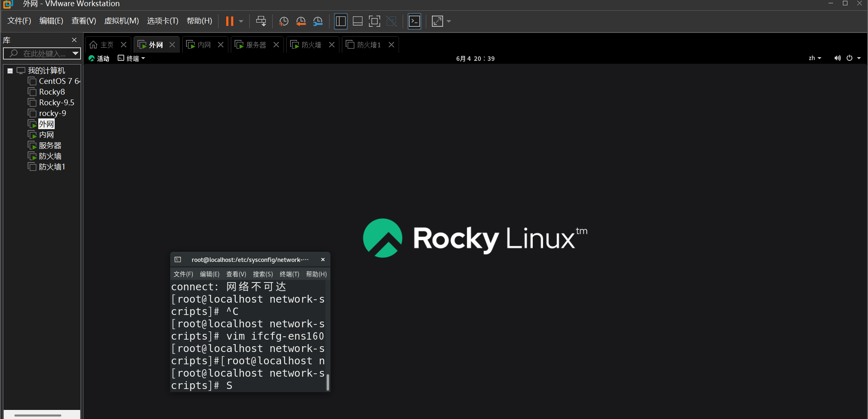
Task: Close the 主页 tab
Action: pyautogui.click(x=123, y=44)
